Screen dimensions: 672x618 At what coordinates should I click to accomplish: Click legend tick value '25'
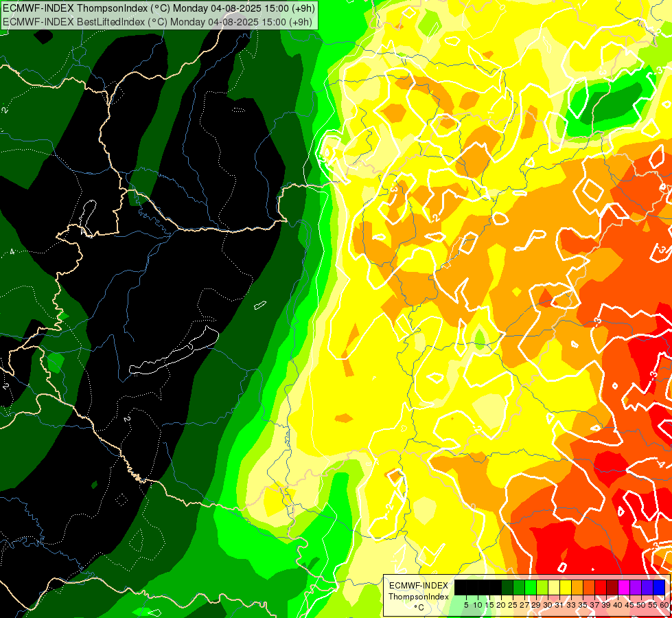click(513, 605)
